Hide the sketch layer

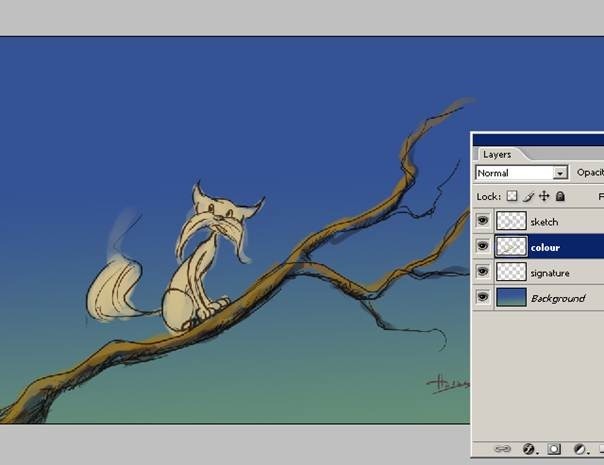point(483,221)
